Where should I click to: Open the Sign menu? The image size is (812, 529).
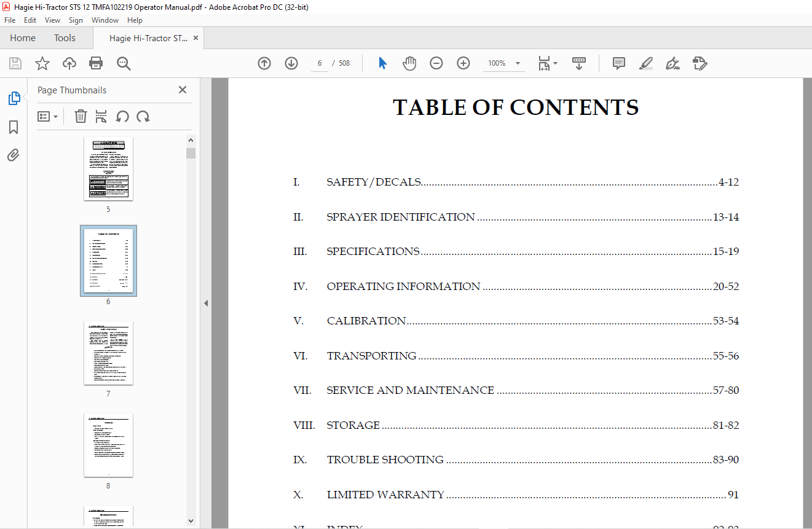click(x=76, y=20)
